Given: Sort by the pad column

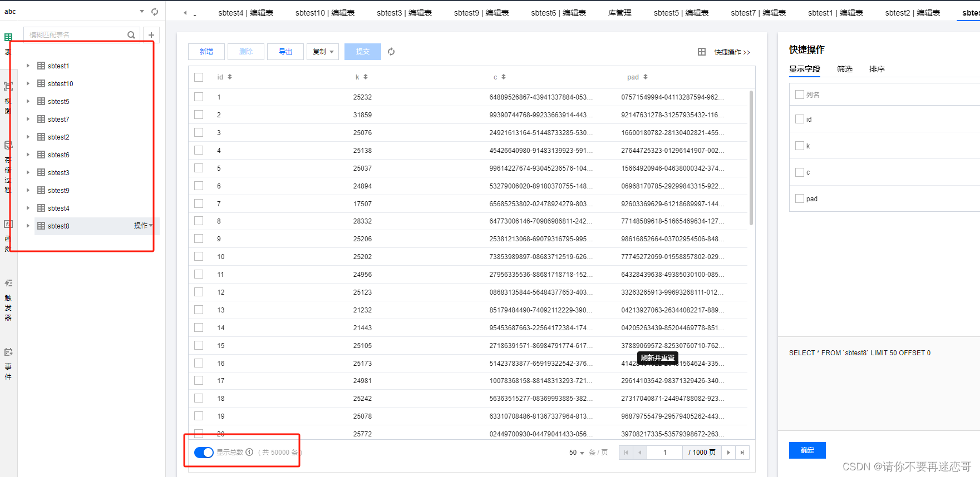Looking at the screenshot, I should 646,77.
